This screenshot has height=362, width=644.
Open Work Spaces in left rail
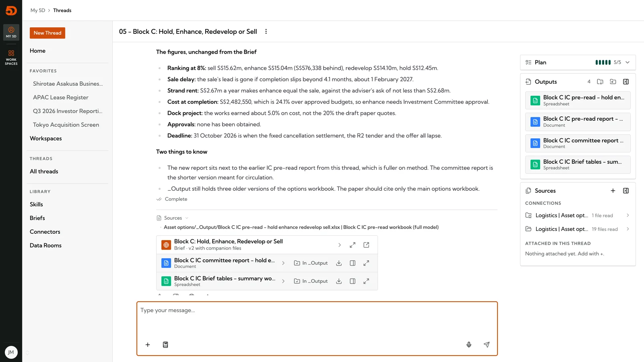point(11,58)
